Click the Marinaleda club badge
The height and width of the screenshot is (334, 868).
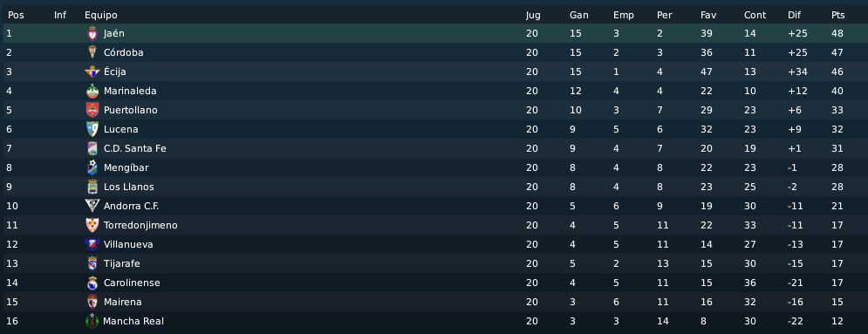click(92, 91)
